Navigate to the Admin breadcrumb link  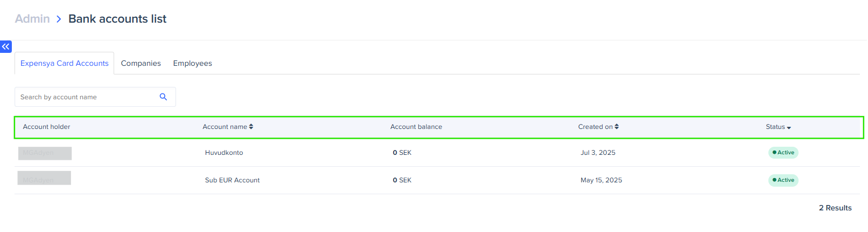[x=32, y=19]
